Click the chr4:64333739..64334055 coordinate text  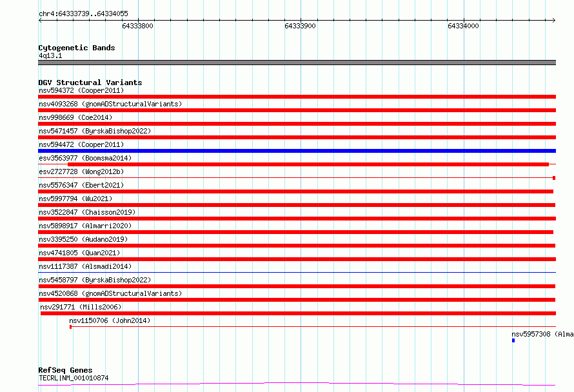click(83, 14)
